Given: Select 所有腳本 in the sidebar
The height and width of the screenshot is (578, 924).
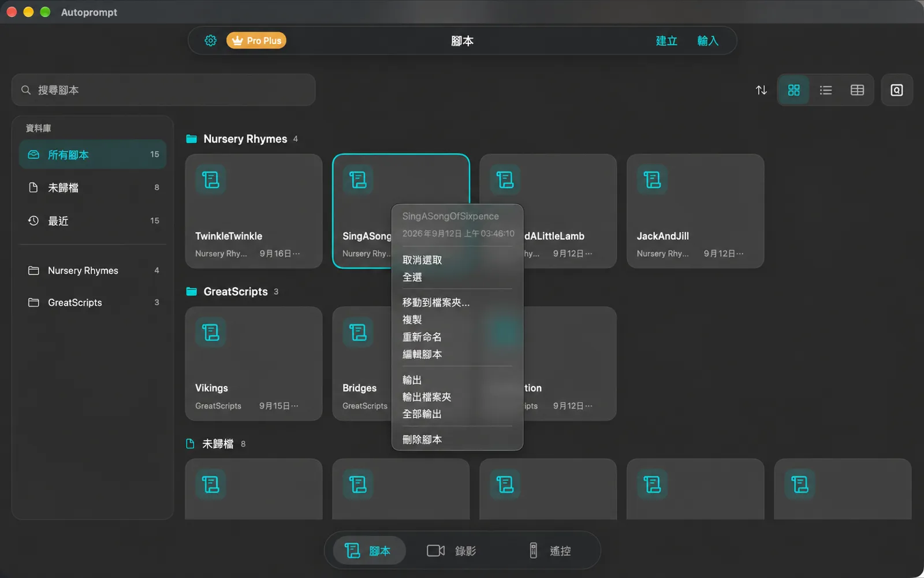Looking at the screenshot, I should coord(92,154).
